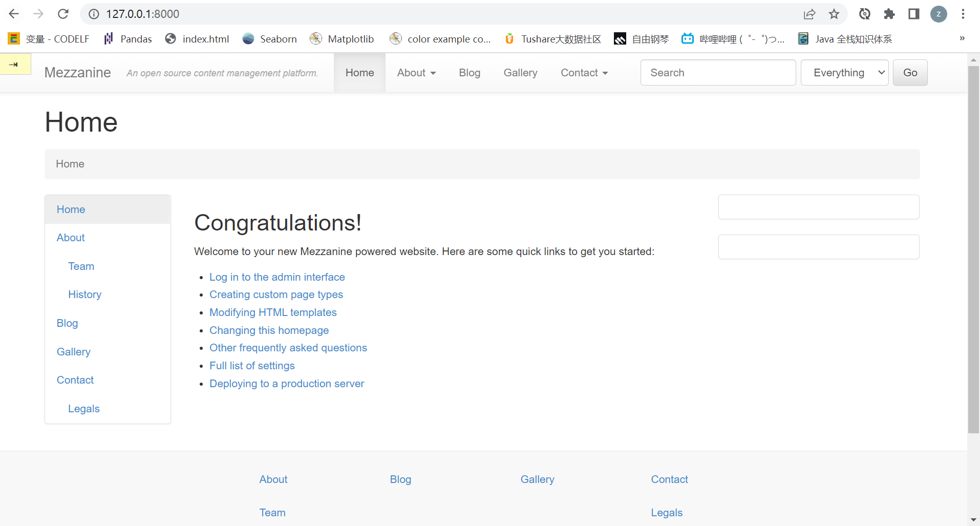Open Team in the left sidebar
The width and height of the screenshot is (980, 526).
click(108, 266)
